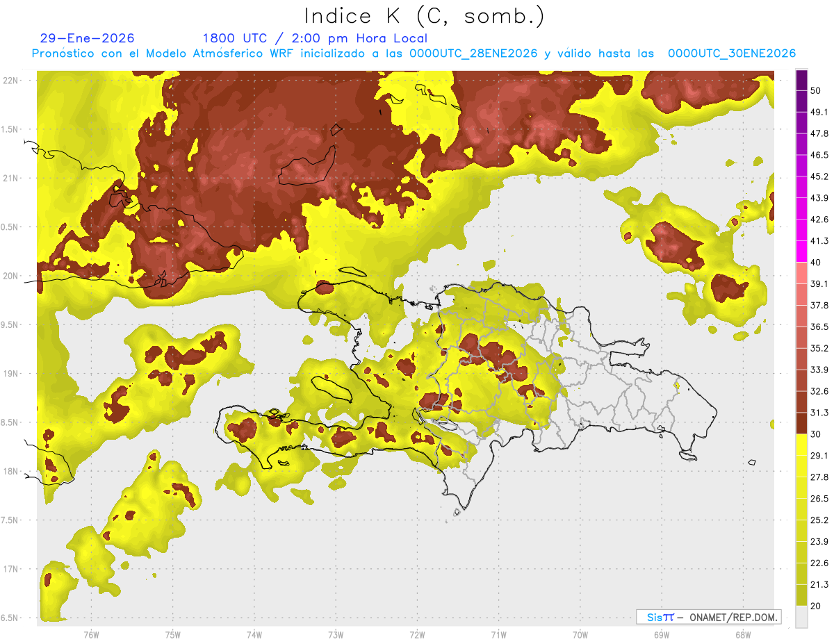
Task: Click the title "Indice K (C, somb.)"
Action: click(x=425, y=16)
